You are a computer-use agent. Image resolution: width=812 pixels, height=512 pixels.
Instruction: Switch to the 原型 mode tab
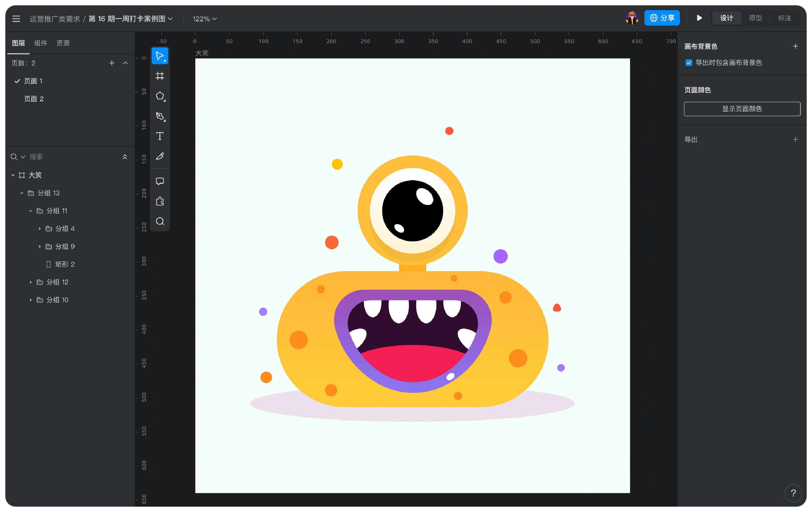[755, 18]
